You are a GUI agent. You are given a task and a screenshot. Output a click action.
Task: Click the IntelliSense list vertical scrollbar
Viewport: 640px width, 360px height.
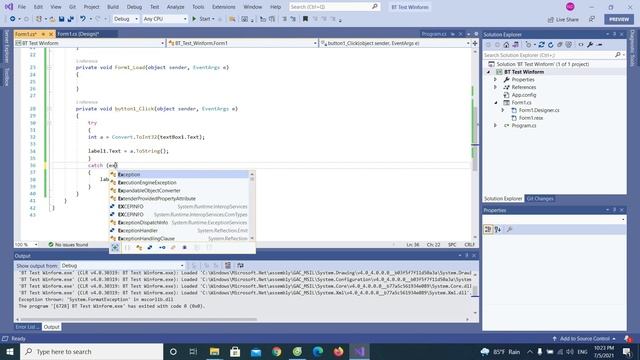click(x=252, y=206)
